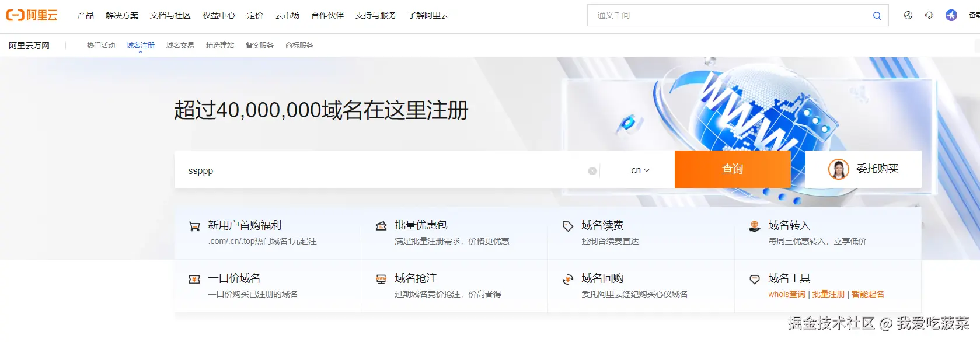The image size is (980, 342).
Task: Open the 文档与社区 menu
Action: pos(170,15)
